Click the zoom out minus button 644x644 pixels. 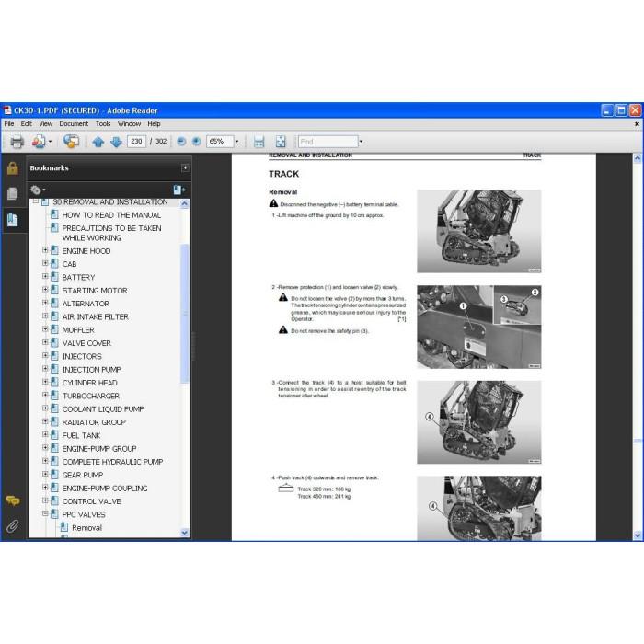[x=181, y=142]
